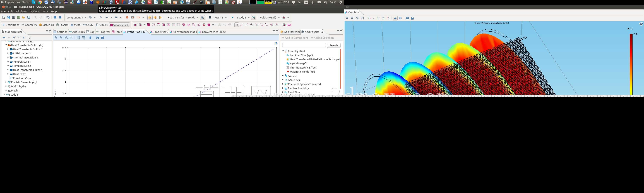Image resolution: width=644 pixels, height=193 pixels.
Task: Take image snapshot in Graphics window
Action: (x=407, y=18)
